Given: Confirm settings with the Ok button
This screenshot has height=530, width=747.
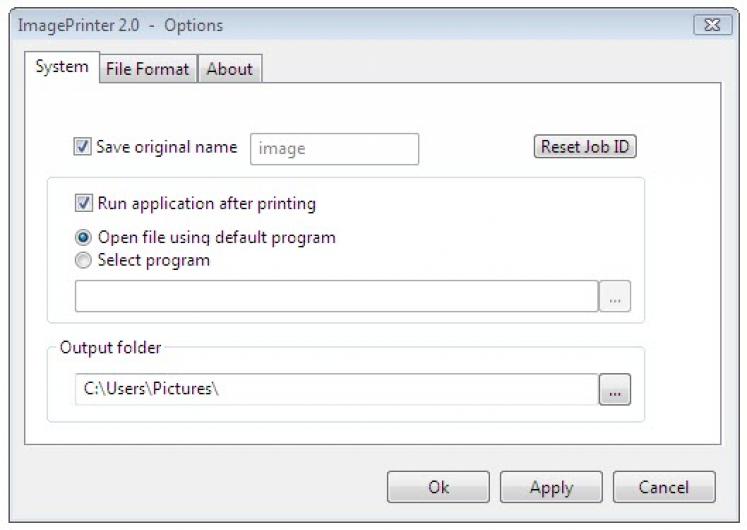Looking at the screenshot, I should pos(438,487).
